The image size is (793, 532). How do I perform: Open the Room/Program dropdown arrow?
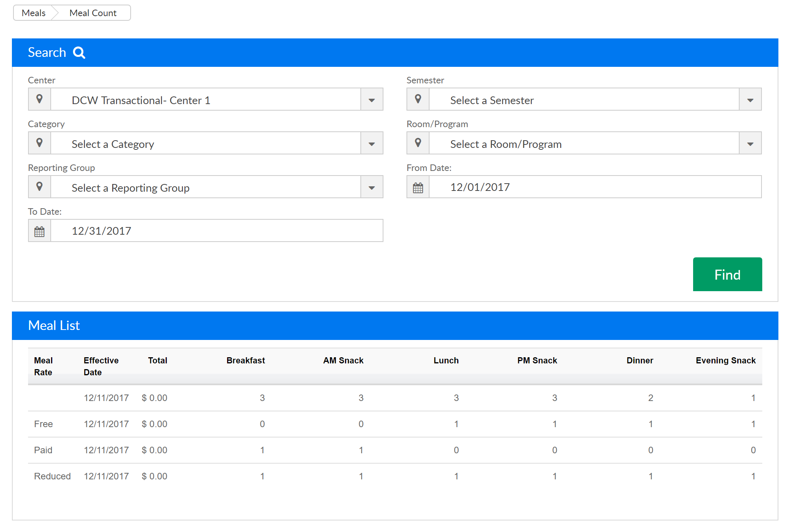750,144
